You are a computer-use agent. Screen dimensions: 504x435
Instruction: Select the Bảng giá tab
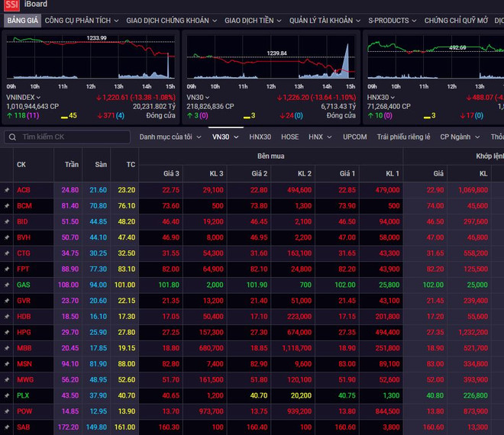[x=22, y=21]
